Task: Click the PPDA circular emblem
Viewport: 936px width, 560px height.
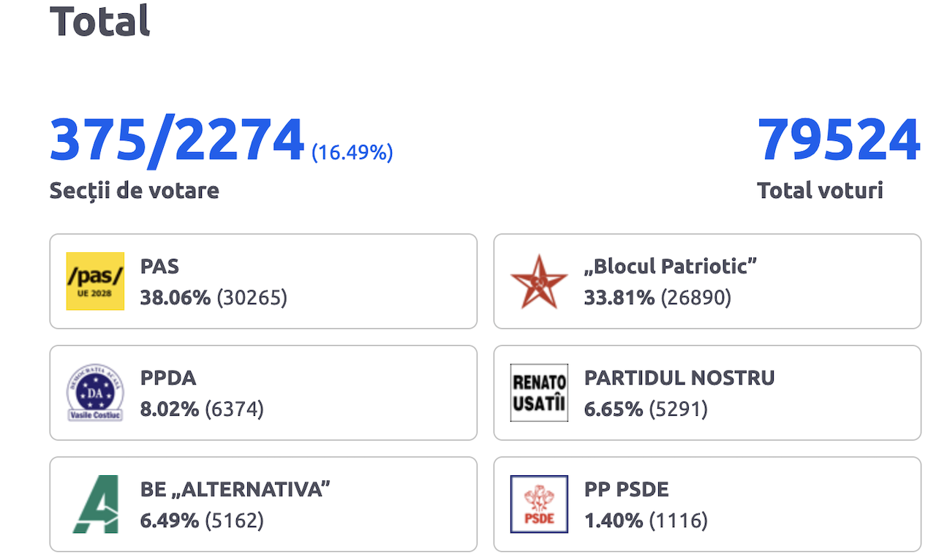Action: (x=95, y=393)
